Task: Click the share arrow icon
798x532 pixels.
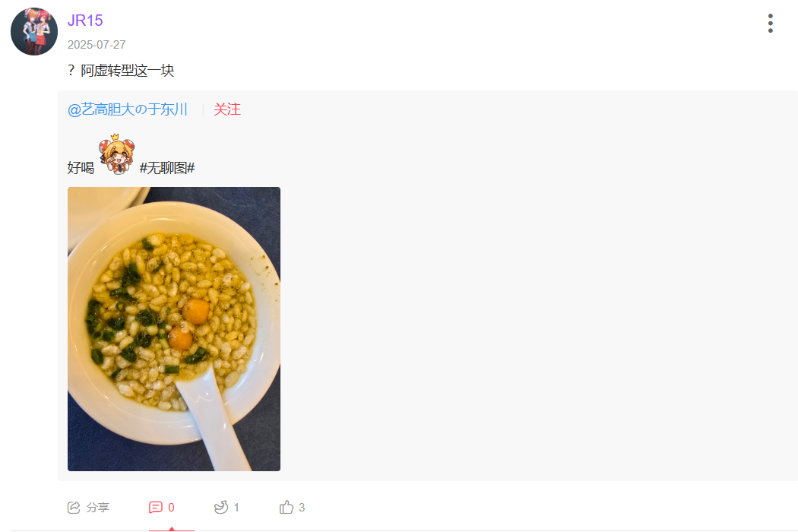Action: point(74,508)
